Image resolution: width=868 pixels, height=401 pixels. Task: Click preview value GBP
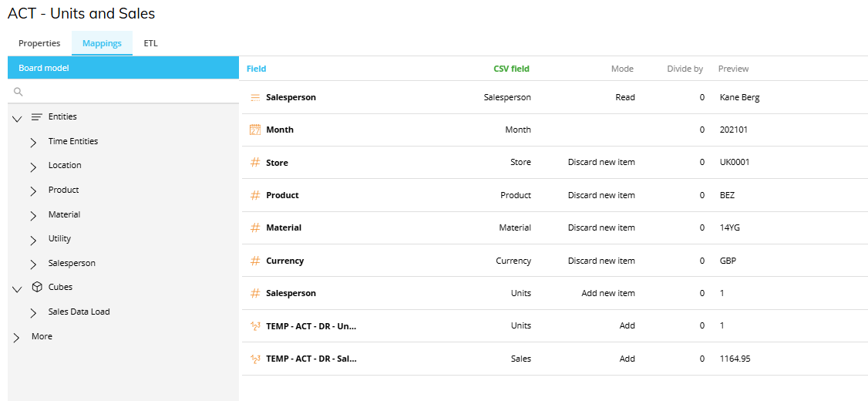coord(728,261)
